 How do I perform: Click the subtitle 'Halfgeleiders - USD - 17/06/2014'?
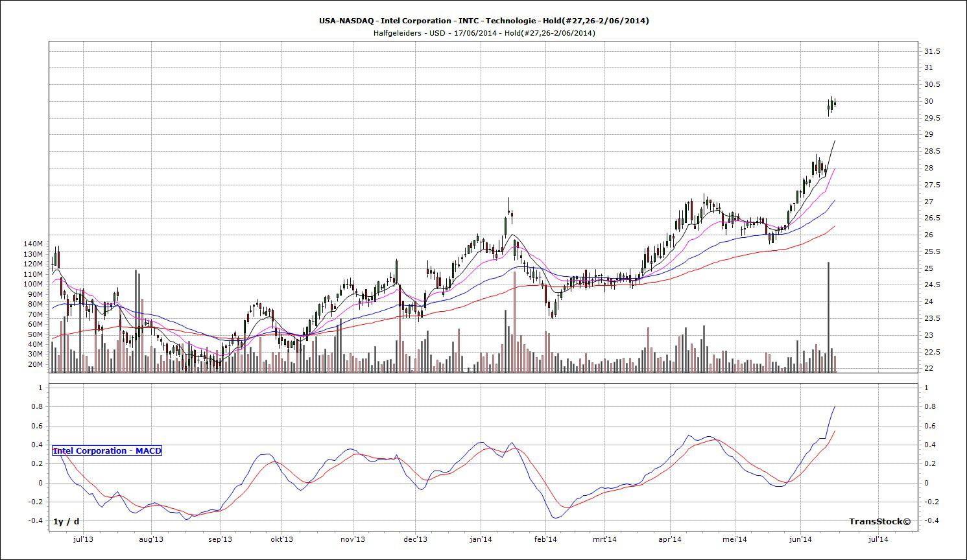click(436, 33)
